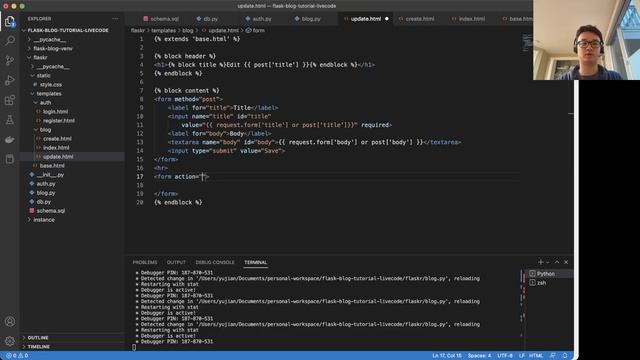Viewport: 640px width, 360px height.
Task: Open the launch profile dropdown beside plus
Action: click(x=548, y=262)
